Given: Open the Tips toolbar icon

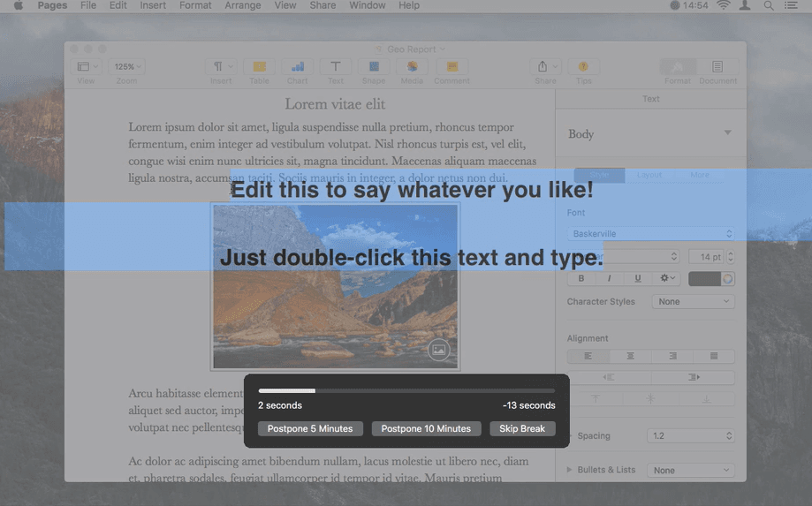Looking at the screenshot, I should [x=584, y=67].
